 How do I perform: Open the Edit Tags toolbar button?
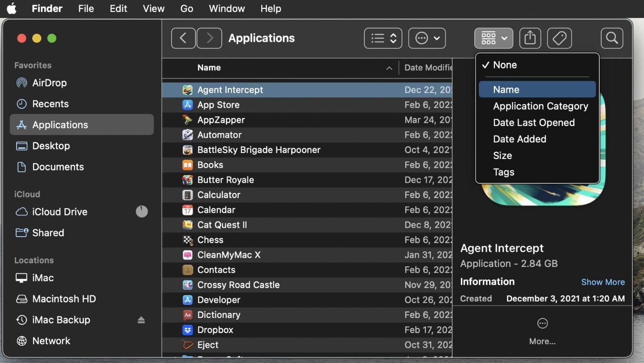click(x=559, y=38)
